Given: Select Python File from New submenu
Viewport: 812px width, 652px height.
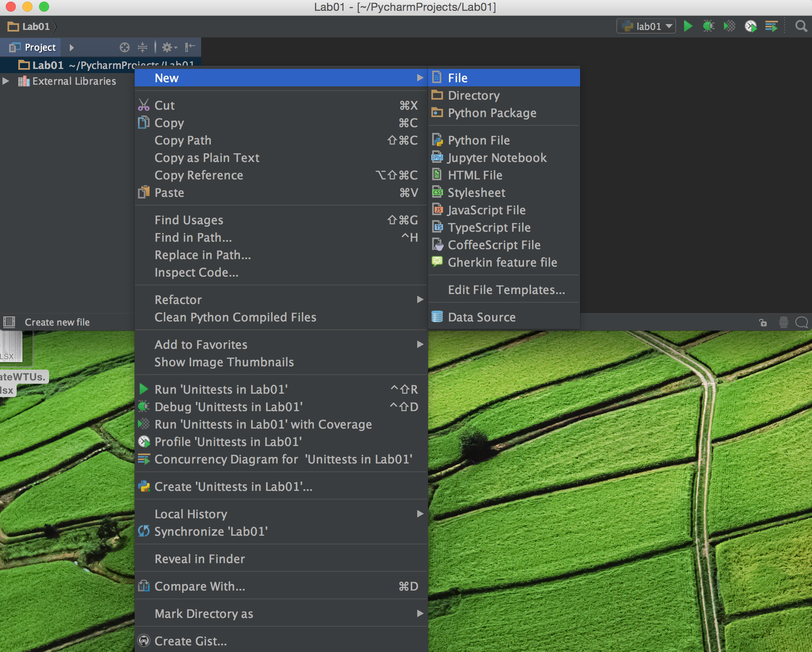Looking at the screenshot, I should click(504, 140).
